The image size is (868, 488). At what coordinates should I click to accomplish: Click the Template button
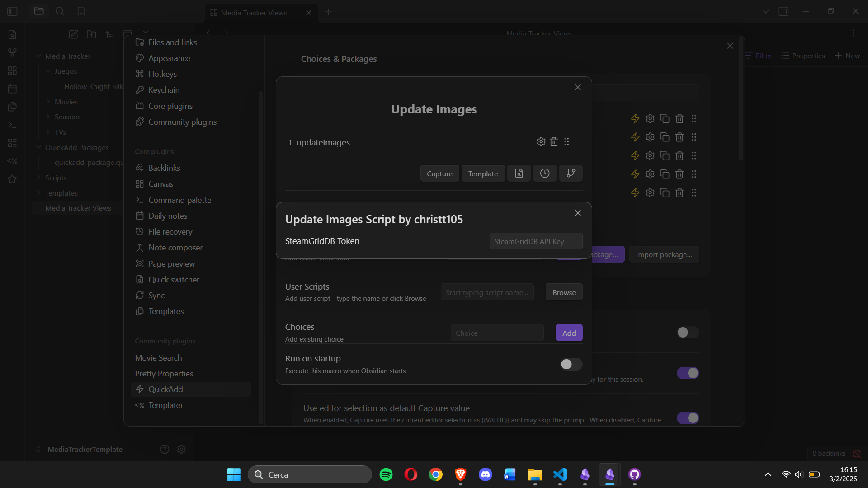(x=483, y=174)
